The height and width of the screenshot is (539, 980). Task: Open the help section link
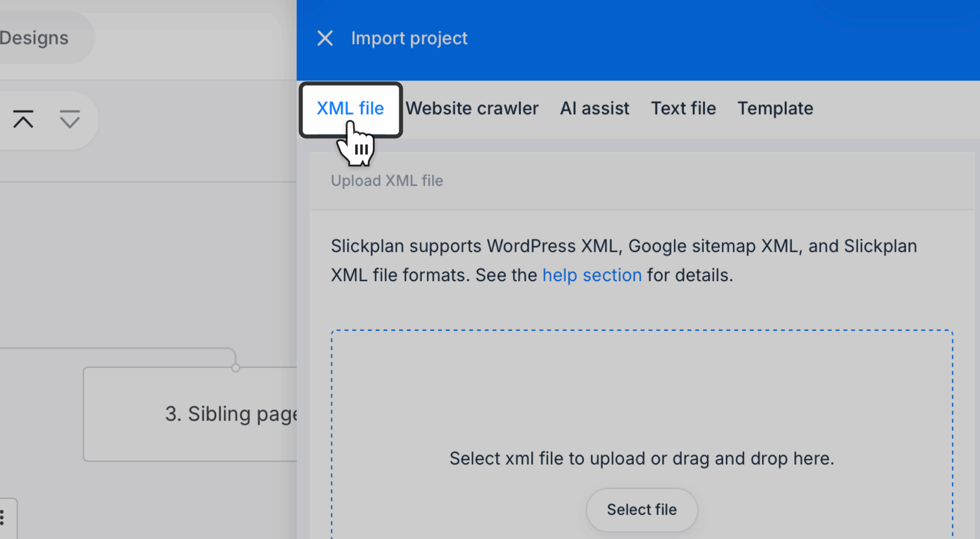point(592,275)
